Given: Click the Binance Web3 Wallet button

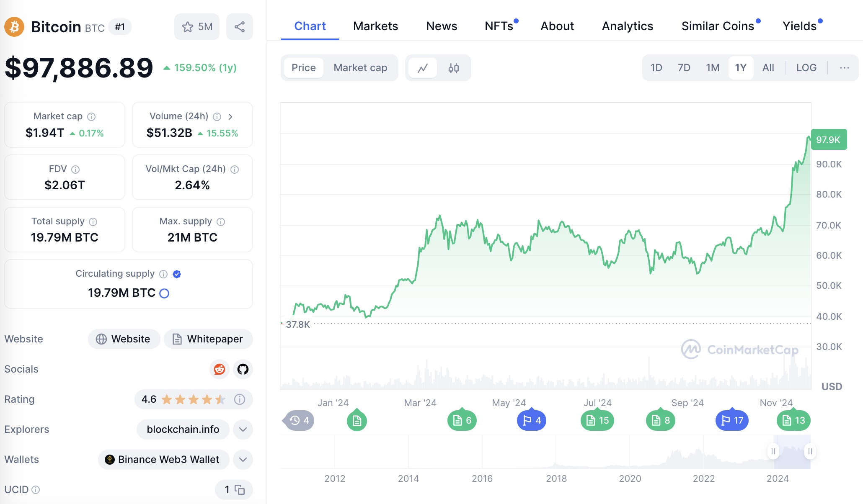Looking at the screenshot, I should 163,460.
